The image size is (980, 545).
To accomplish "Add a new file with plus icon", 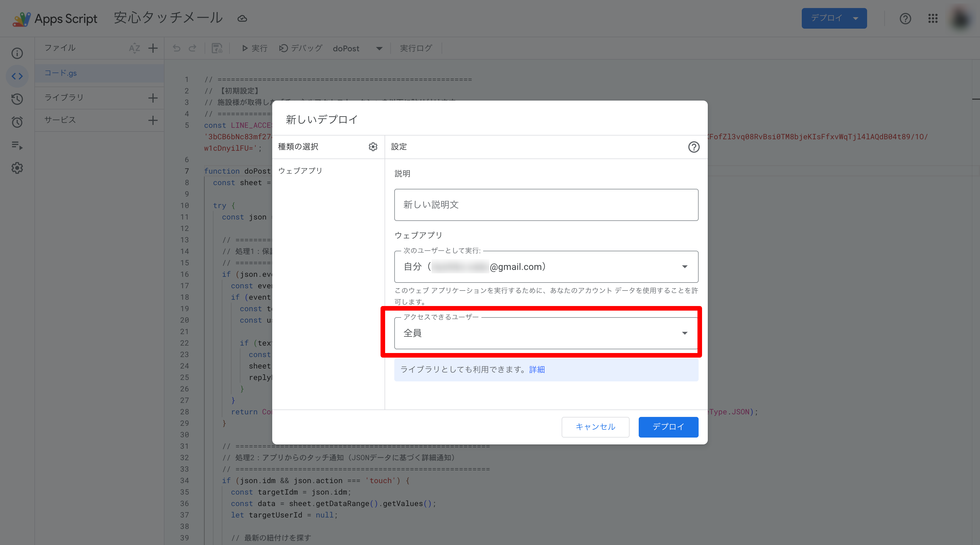I will pyautogui.click(x=153, y=48).
